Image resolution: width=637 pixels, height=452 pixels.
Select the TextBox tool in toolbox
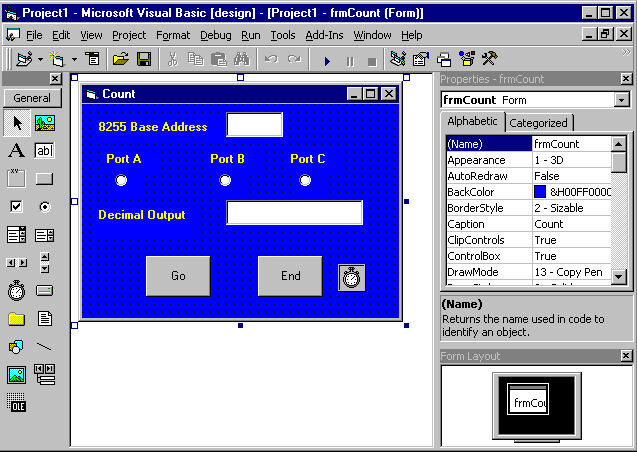[x=44, y=151]
